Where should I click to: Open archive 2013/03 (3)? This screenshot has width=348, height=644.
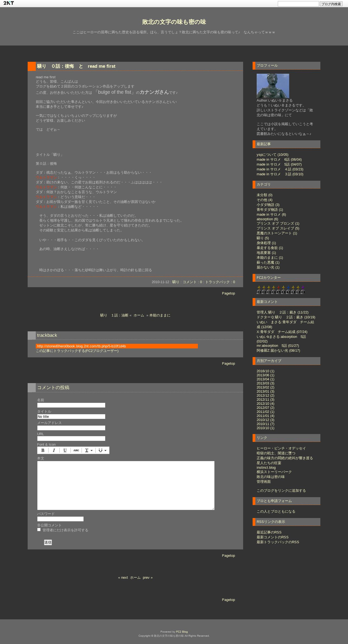click(x=265, y=383)
